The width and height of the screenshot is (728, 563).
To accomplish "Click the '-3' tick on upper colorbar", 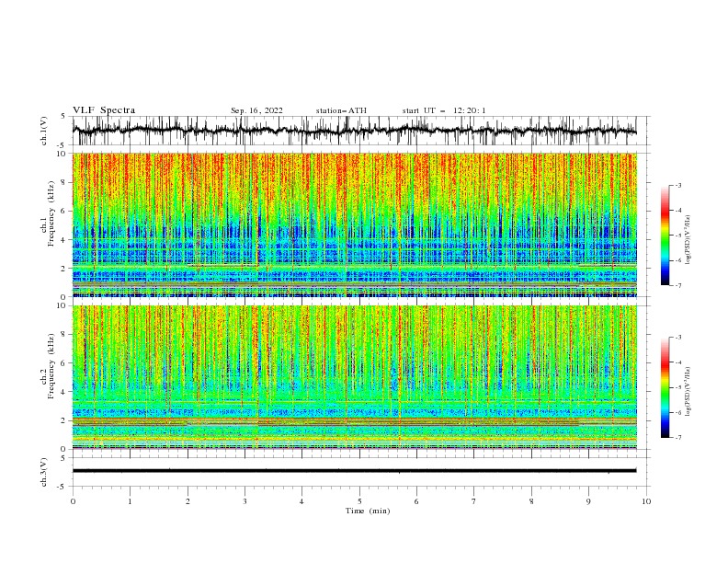I will [x=678, y=185].
